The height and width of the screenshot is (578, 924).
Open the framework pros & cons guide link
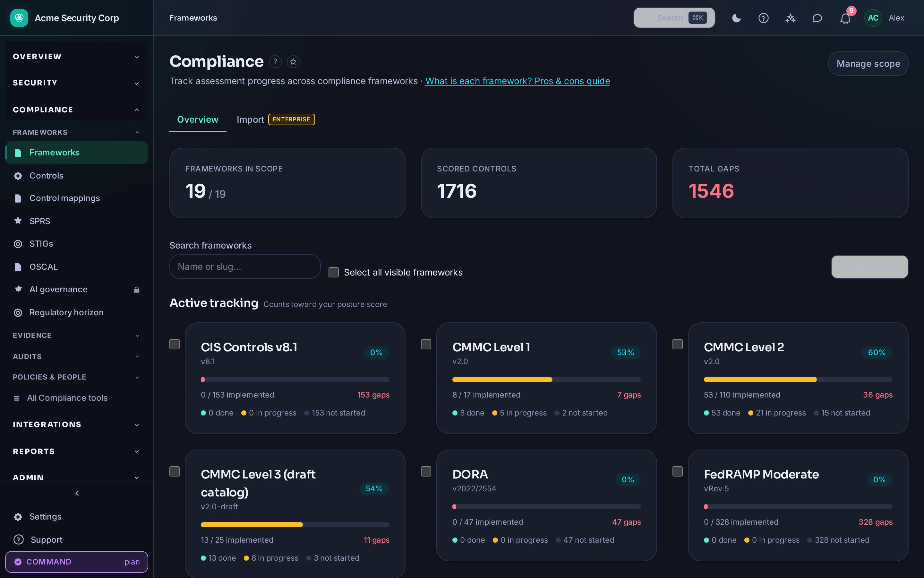(x=518, y=81)
